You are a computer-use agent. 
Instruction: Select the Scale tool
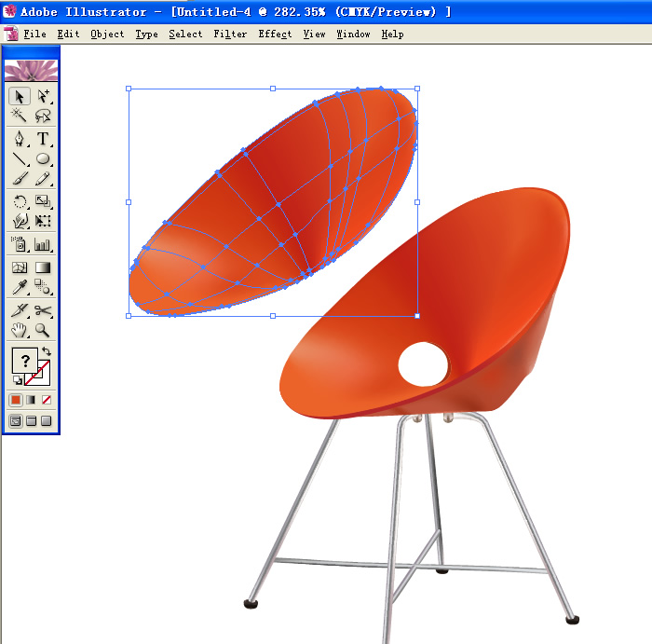(43, 201)
